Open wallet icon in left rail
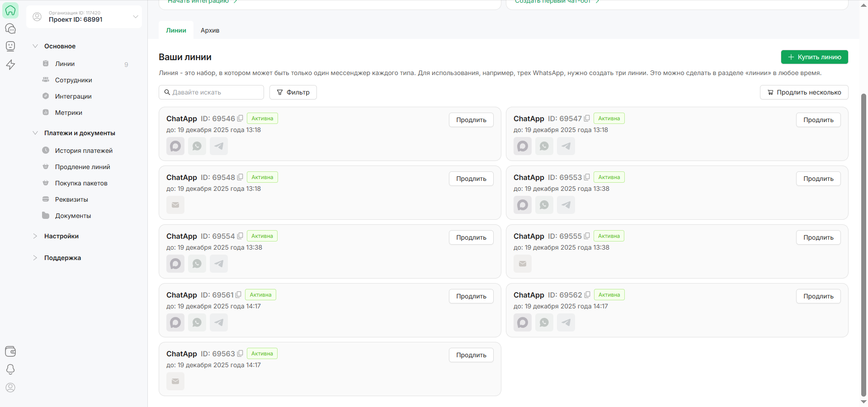 (10, 351)
